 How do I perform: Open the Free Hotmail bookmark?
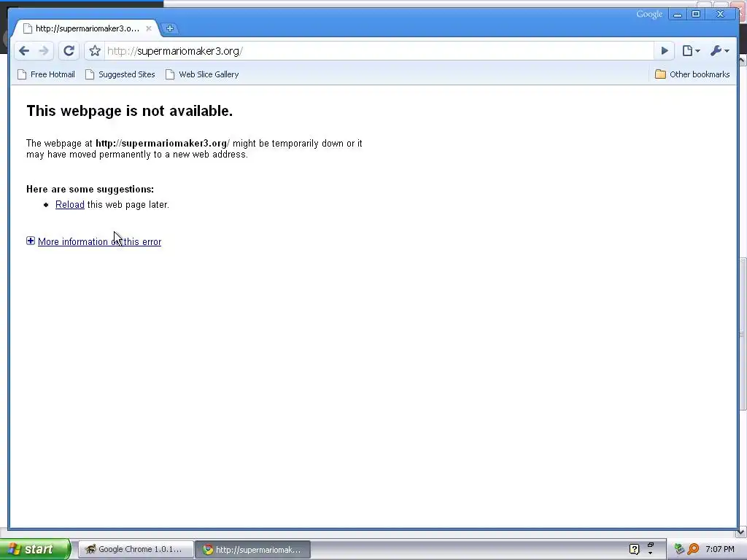(46, 74)
